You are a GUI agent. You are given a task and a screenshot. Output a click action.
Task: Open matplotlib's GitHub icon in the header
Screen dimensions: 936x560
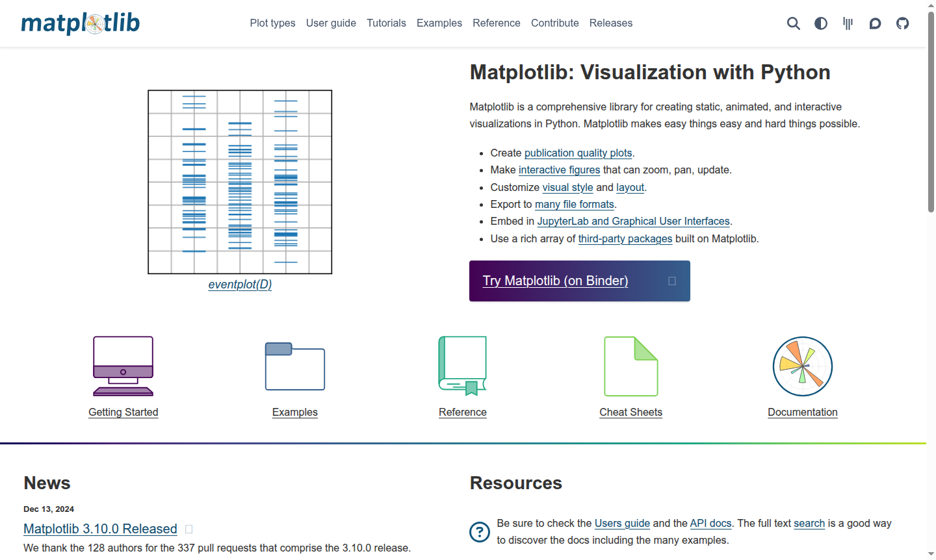pyautogui.click(x=902, y=23)
